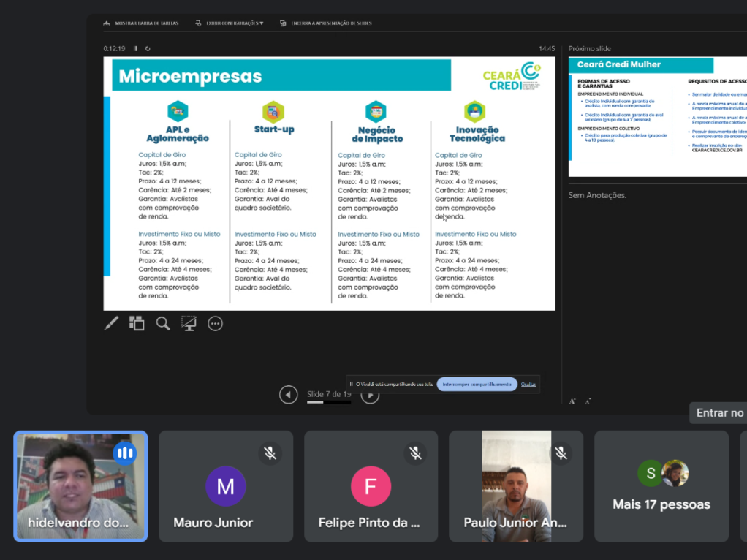
Task: Click Encerrar a Apresentação de Slides
Action: pyautogui.click(x=332, y=23)
